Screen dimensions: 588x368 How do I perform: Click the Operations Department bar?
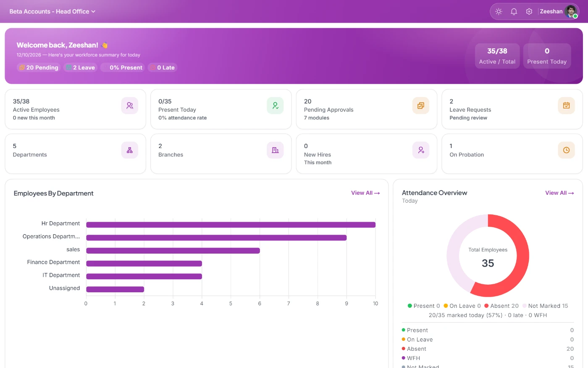(x=216, y=238)
